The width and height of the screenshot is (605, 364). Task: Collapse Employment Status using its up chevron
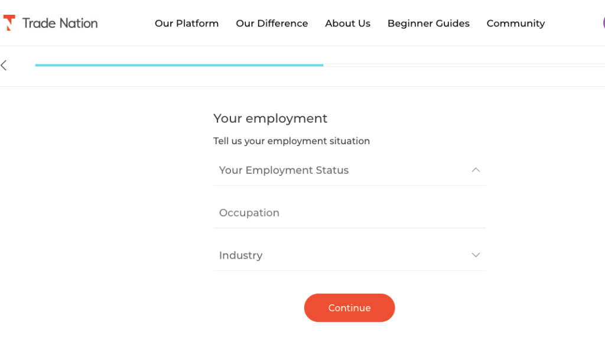coord(476,170)
